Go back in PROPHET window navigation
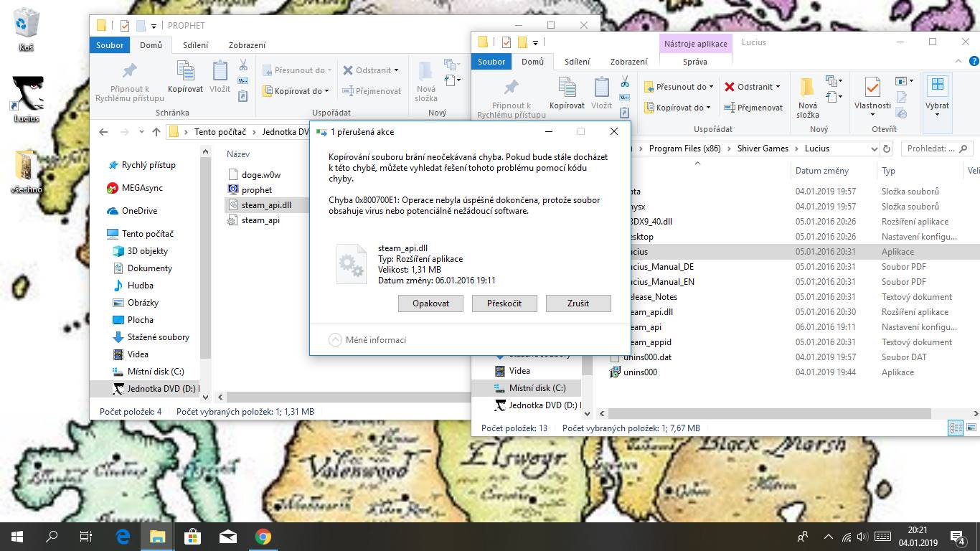 103,132
